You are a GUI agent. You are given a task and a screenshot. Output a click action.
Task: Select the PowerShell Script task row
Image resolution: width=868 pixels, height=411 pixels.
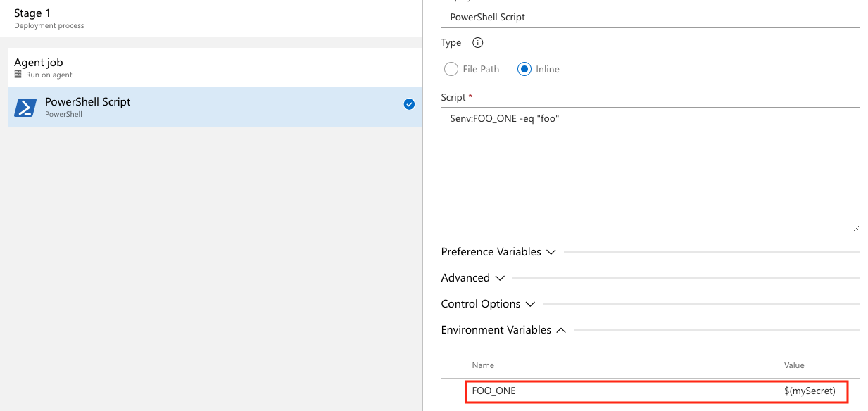(215, 107)
